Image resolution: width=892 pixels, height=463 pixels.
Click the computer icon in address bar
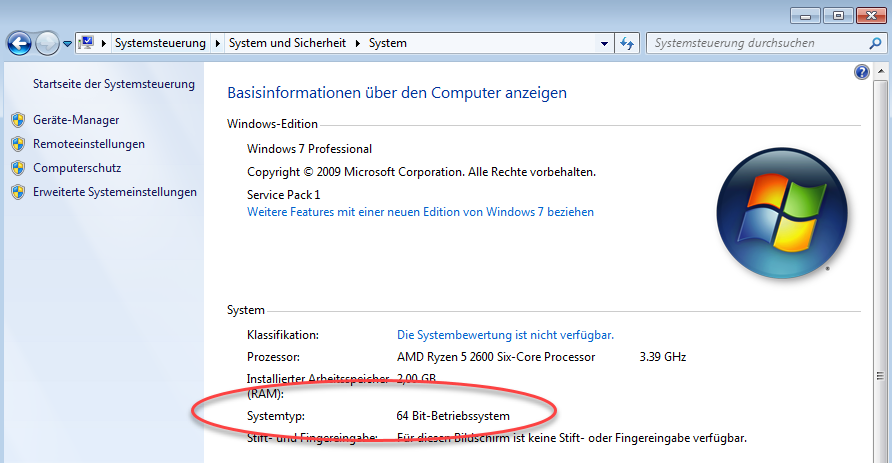[x=87, y=43]
